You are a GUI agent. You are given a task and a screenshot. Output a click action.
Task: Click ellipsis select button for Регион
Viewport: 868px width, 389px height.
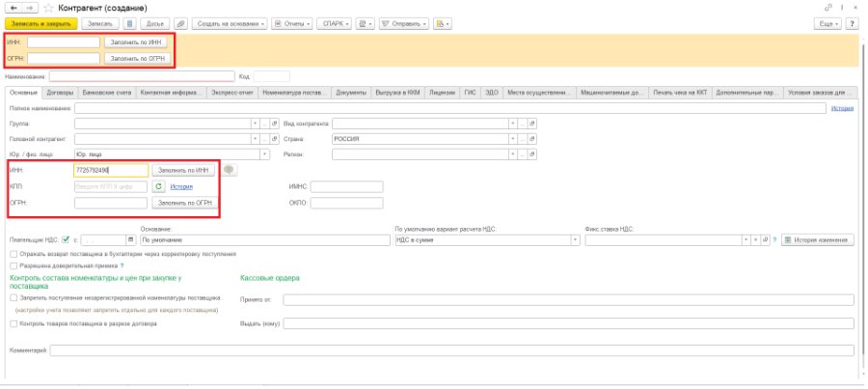tap(523, 154)
